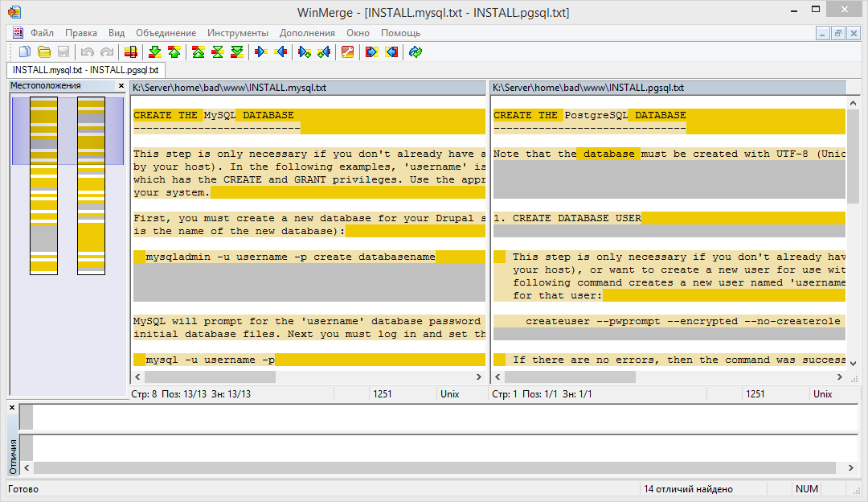Click line starting 'createuser --pwprompt'
The image size is (868, 502).
pyautogui.click(x=669, y=321)
